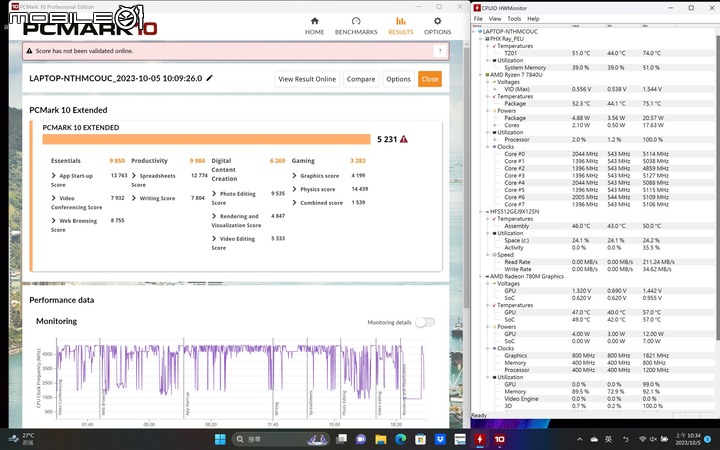720x450 pixels.
Task: Open OPTIONS gear in PCMark 10
Action: click(437, 21)
